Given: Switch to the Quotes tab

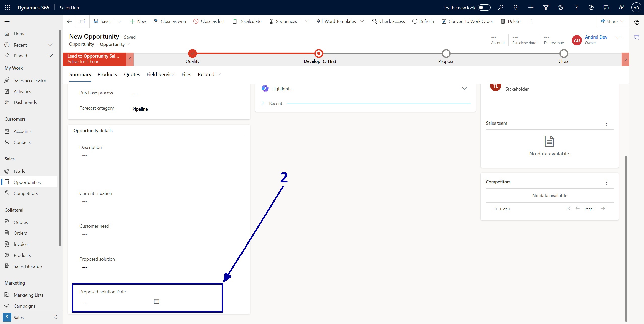Looking at the screenshot, I should pos(132,74).
